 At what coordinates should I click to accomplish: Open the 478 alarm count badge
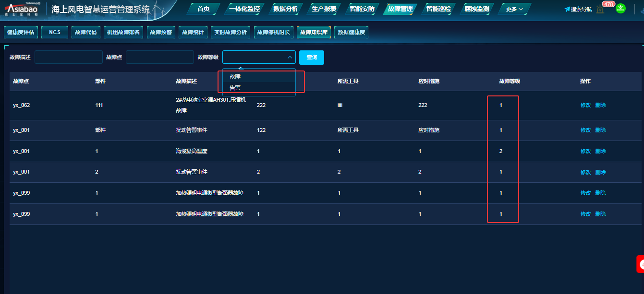coord(608,4)
